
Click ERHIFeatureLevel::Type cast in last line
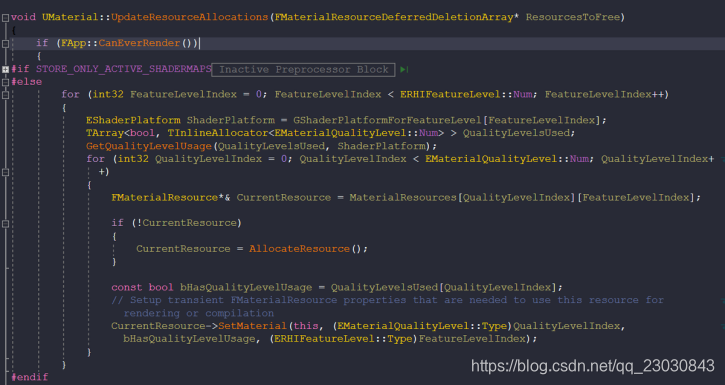point(343,339)
